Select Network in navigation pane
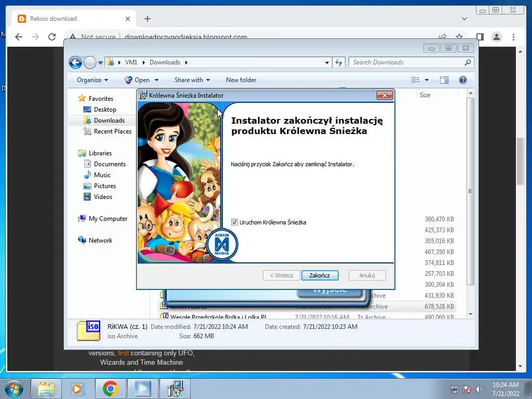This screenshot has height=399, width=532. coord(100,240)
